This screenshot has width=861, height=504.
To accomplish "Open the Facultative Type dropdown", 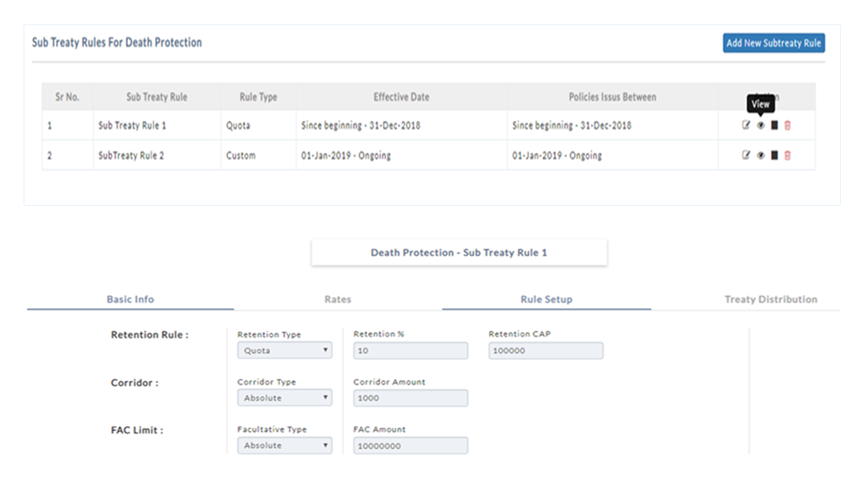I will [284, 446].
